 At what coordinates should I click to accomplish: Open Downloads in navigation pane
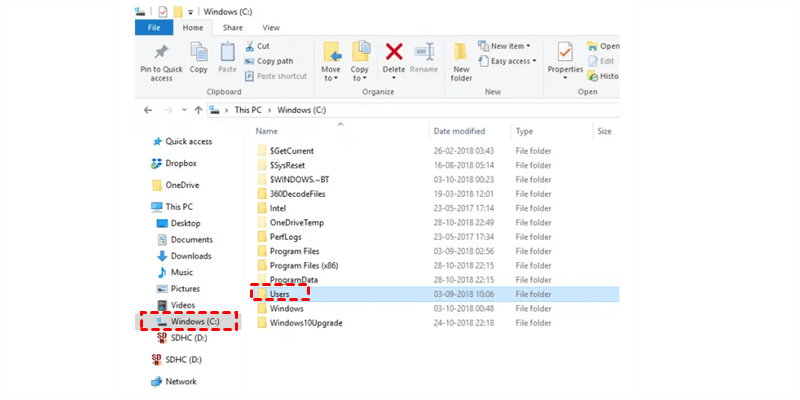click(184, 256)
